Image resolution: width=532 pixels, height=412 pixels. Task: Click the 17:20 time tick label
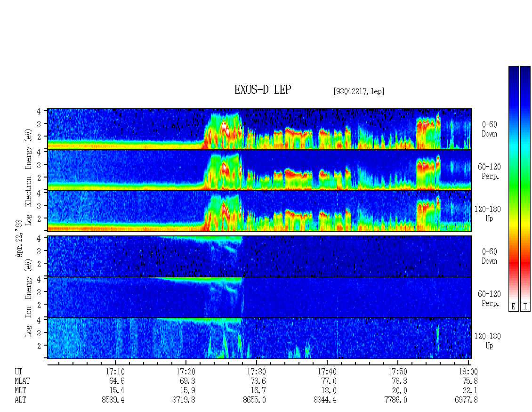pyautogui.click(x=185, y=372)
